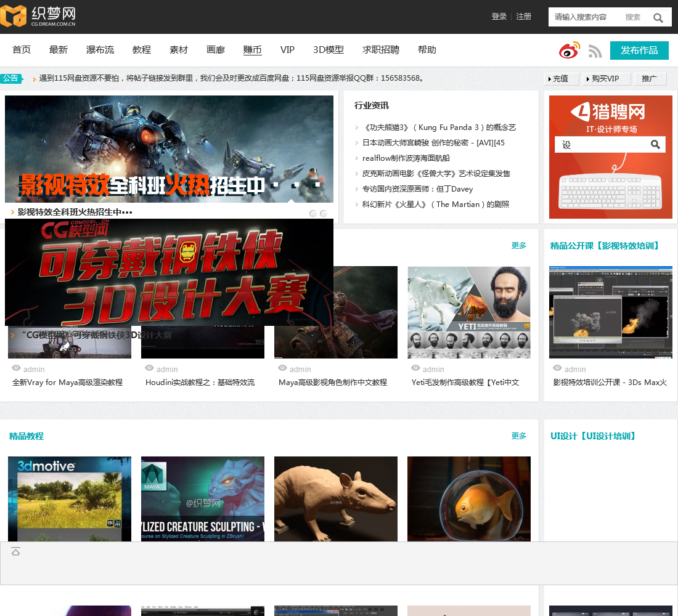Open the 帮助 nav item
Screen dimensions: 678x616
(427, 50)
